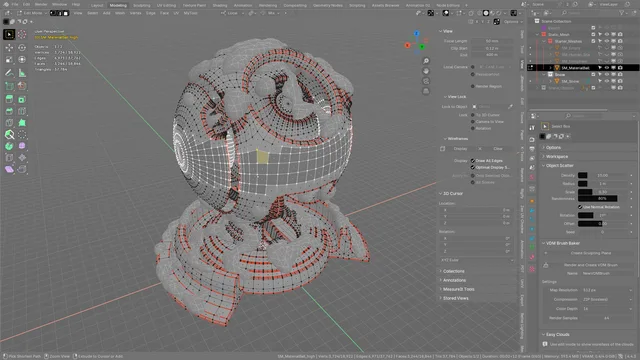
Task: Click the Focal Length field
Action: pyautogui.click(x=491, y=41)
